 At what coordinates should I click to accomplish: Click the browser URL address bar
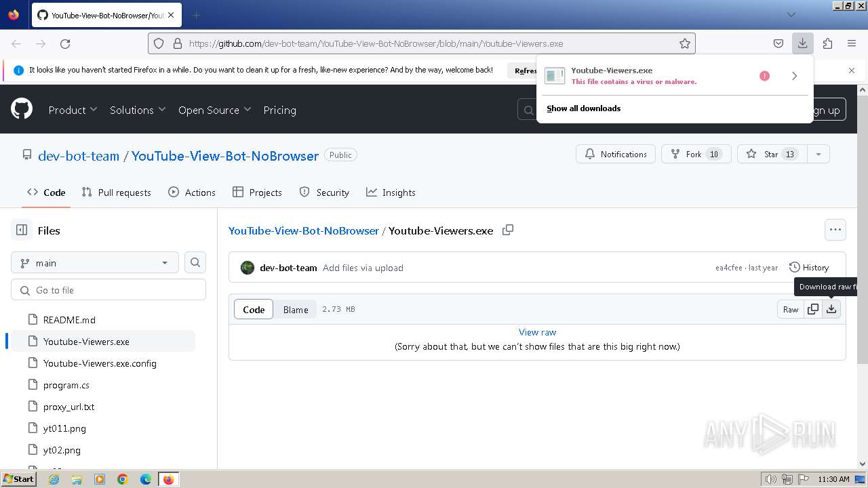tap(422, 43)
